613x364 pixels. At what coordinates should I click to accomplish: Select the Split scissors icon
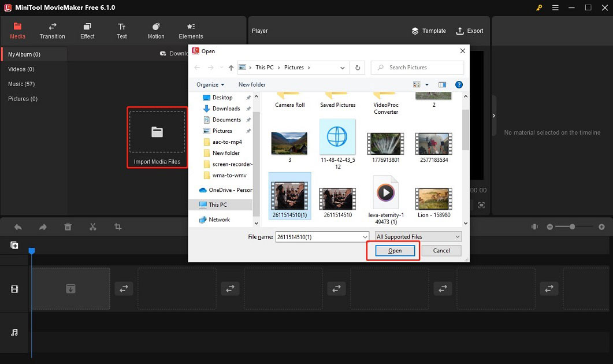coord(93,226)
